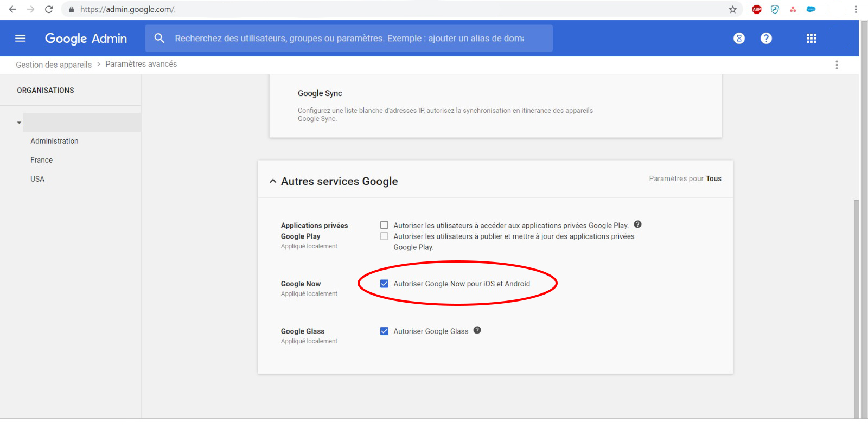This screenshot has height=448, width=868.
Task: Open the Chrome three-dot menu
Action: pyautogui.click(x=856, y=9)
